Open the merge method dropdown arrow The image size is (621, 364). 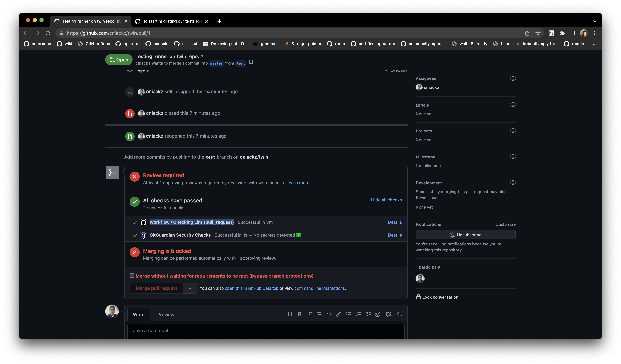point(190,288)
